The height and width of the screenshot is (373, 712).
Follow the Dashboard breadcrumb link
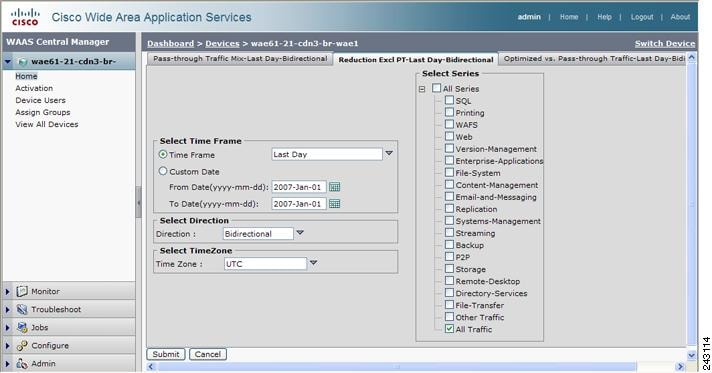170,44
